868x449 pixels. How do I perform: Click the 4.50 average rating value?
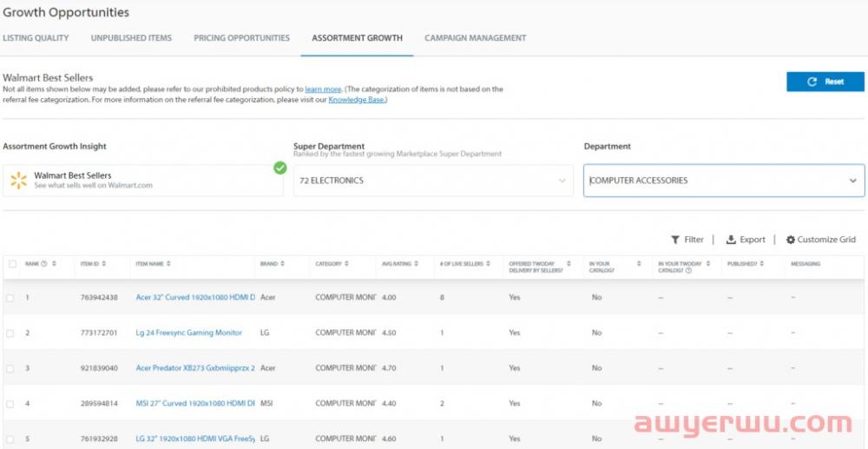point(389,333)
